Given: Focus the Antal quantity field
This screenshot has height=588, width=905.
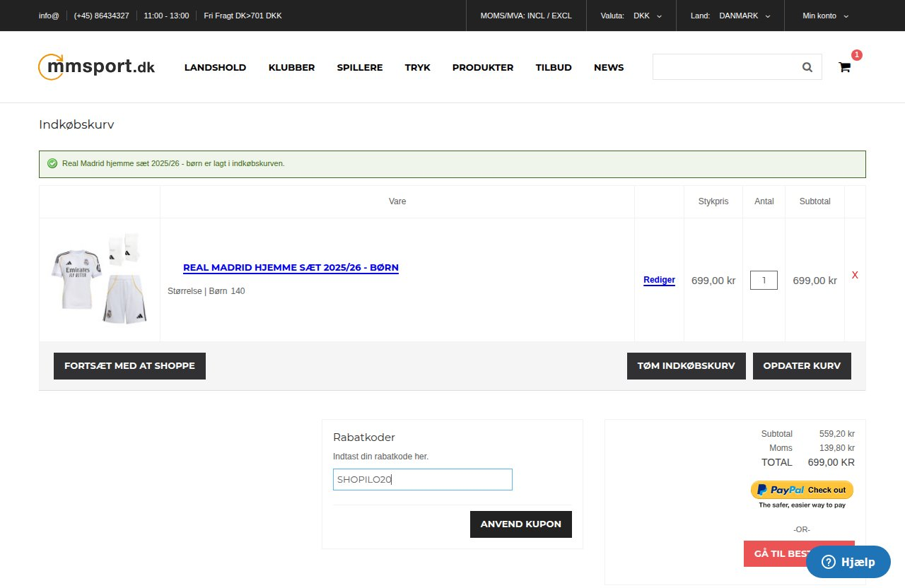Looking at the screenshot, I should click(764, 281).
